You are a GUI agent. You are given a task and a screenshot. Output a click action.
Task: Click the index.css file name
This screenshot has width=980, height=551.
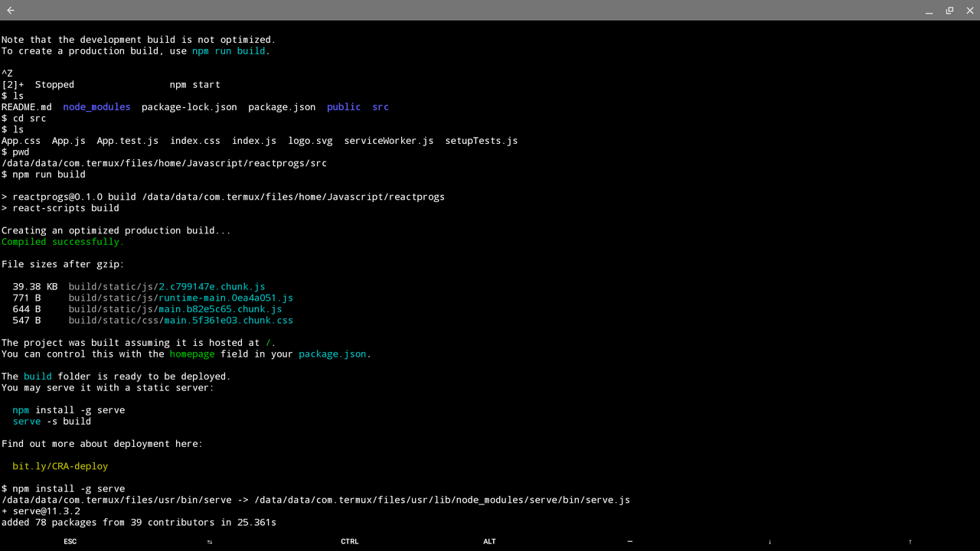pyautogui.click(x=195, y=141)
